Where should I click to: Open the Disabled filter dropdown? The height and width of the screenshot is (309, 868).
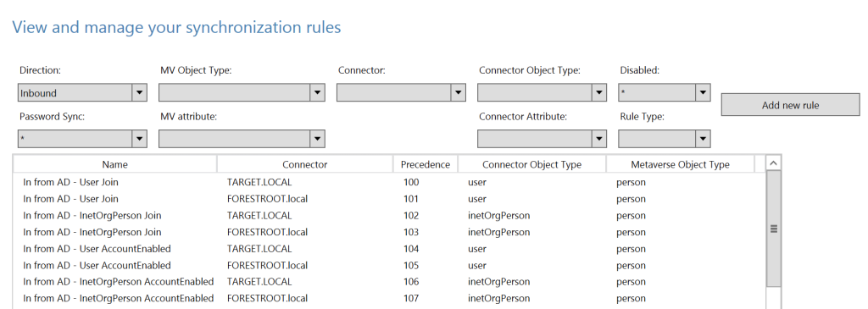coord(665,93)
